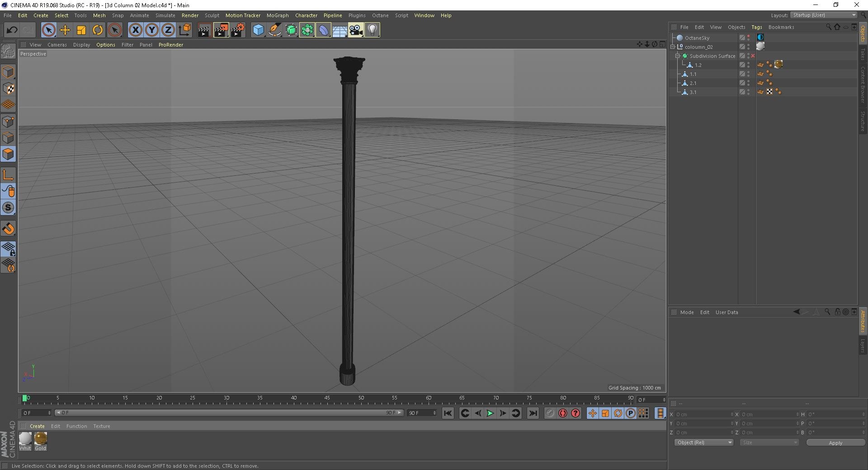868x470 pixels.
Task: Click the X position input field
Action: pos(703,414)
